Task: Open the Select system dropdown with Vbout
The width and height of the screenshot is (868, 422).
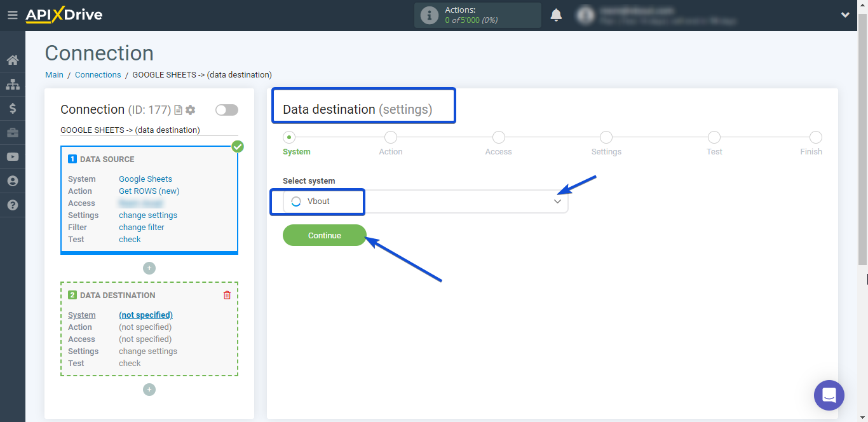Action: click(x=425, y=201)
